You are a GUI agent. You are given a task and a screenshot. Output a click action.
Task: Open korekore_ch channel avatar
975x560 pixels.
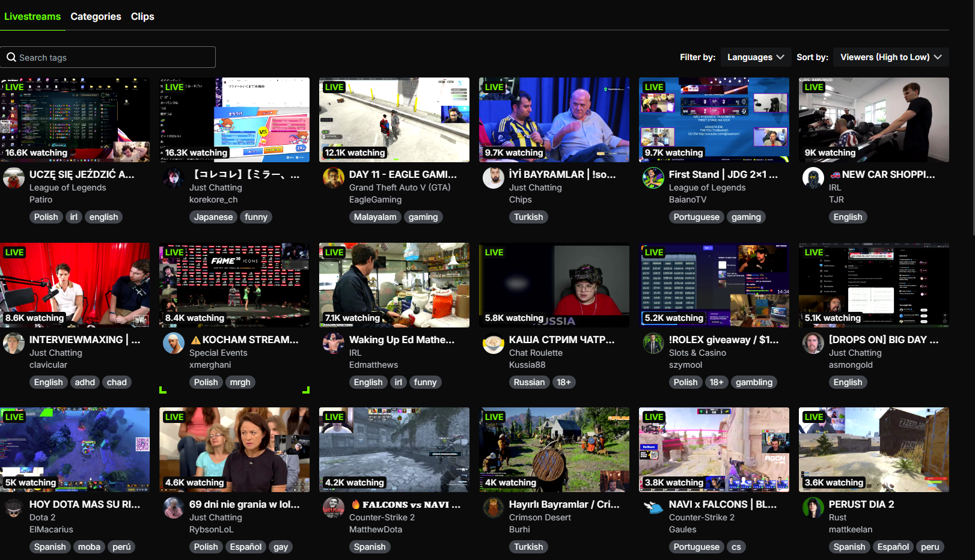(174, 178)
